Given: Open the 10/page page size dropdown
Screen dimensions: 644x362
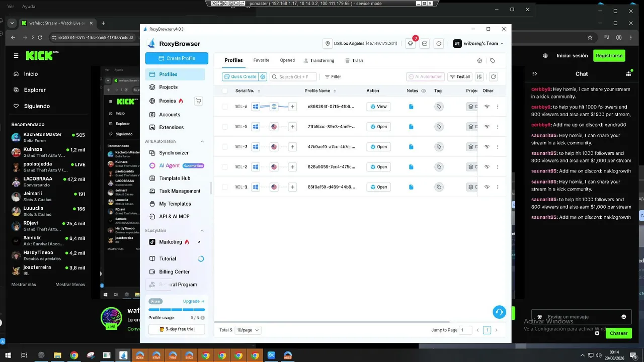Looking at the screenshot, I should pos(249,330).
